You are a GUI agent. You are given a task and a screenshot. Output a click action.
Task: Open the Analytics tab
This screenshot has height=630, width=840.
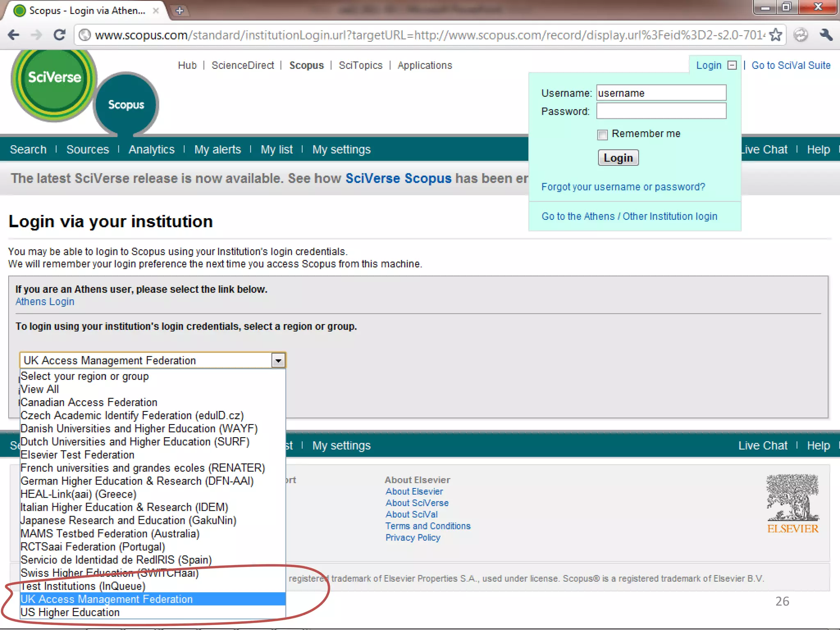coord(152,150)
